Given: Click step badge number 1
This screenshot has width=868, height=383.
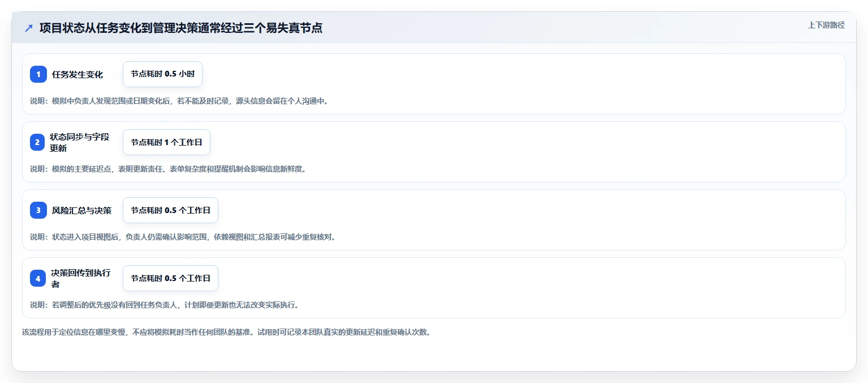Looking at the screenshot, I should point(38,74).
